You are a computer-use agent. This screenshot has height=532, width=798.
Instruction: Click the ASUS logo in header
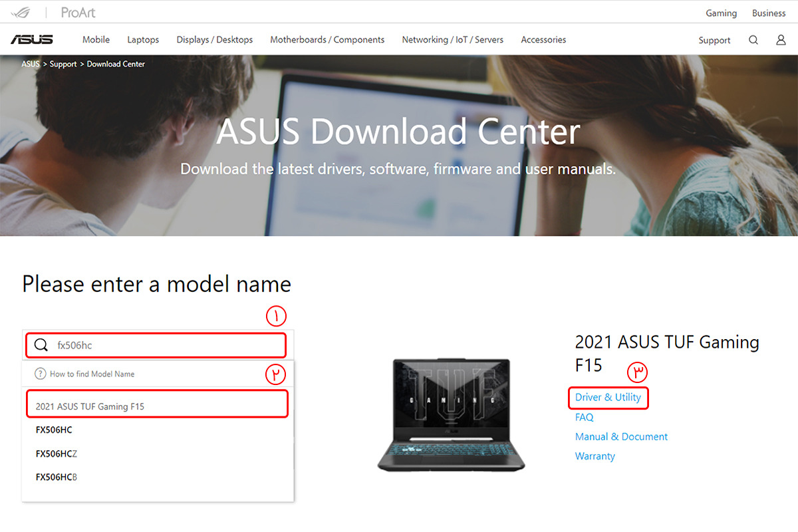(31, 40)
